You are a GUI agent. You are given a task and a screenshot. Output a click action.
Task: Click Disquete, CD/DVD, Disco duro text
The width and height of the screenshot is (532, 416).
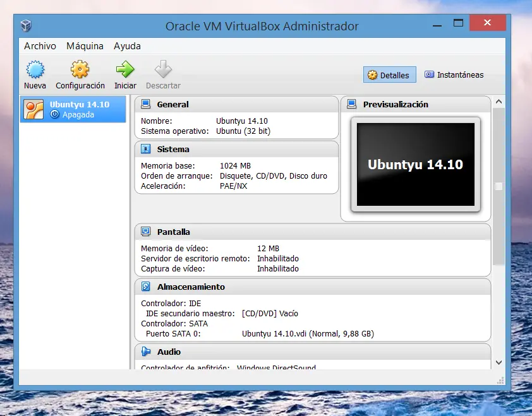[x=274, y=176]
